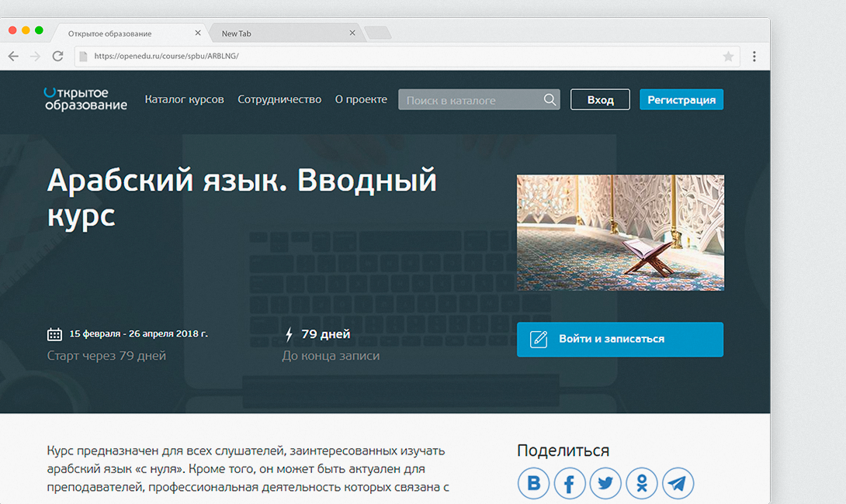
Task: Click the Поделиться heading
Action: [x=563, y=450]
